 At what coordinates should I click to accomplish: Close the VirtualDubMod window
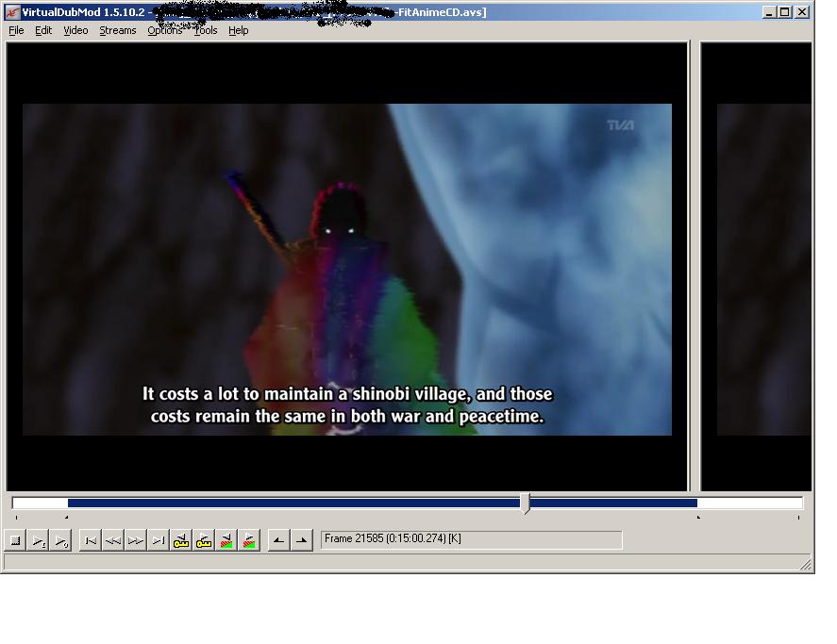coord(802,12)
